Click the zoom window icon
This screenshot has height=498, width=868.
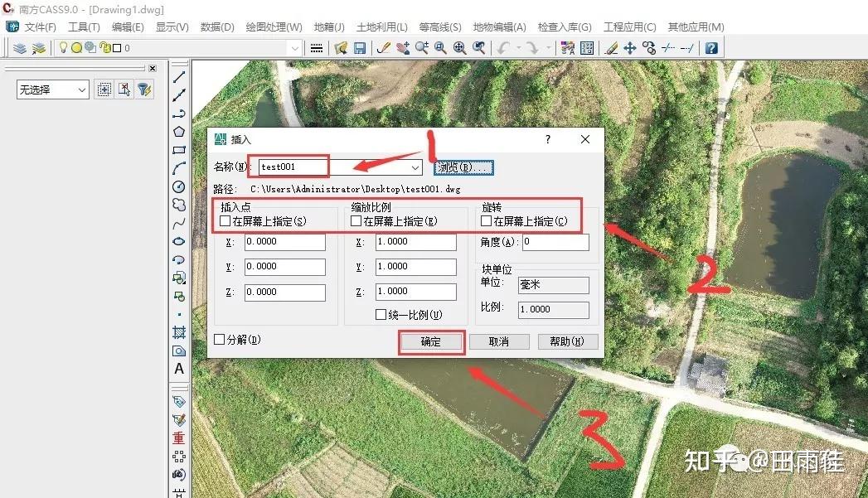[x=441, y=48]
